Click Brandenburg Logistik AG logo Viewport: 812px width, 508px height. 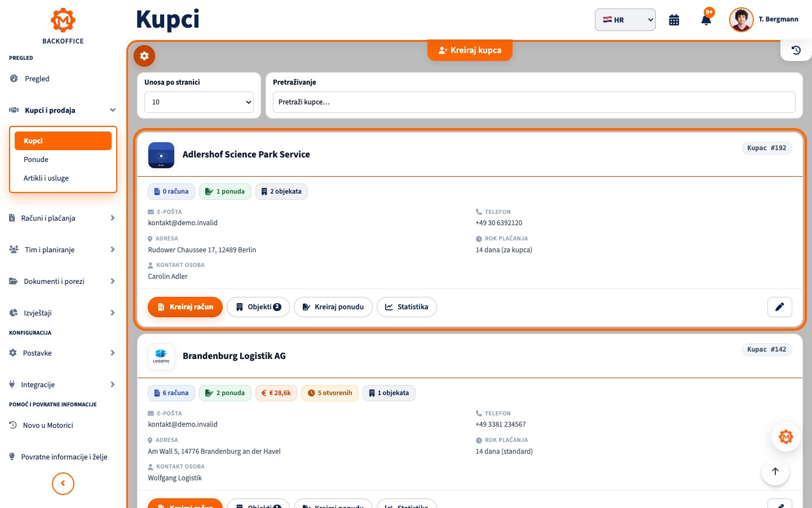161,356
